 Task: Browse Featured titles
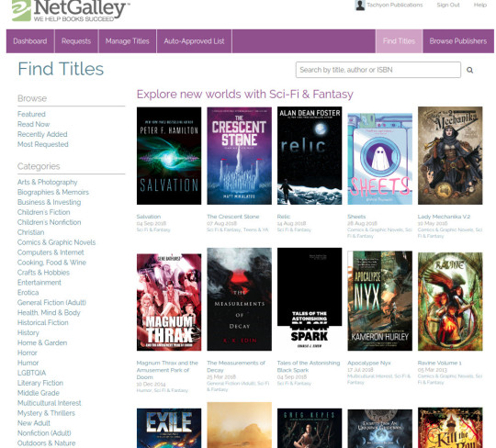pos(31,114)
